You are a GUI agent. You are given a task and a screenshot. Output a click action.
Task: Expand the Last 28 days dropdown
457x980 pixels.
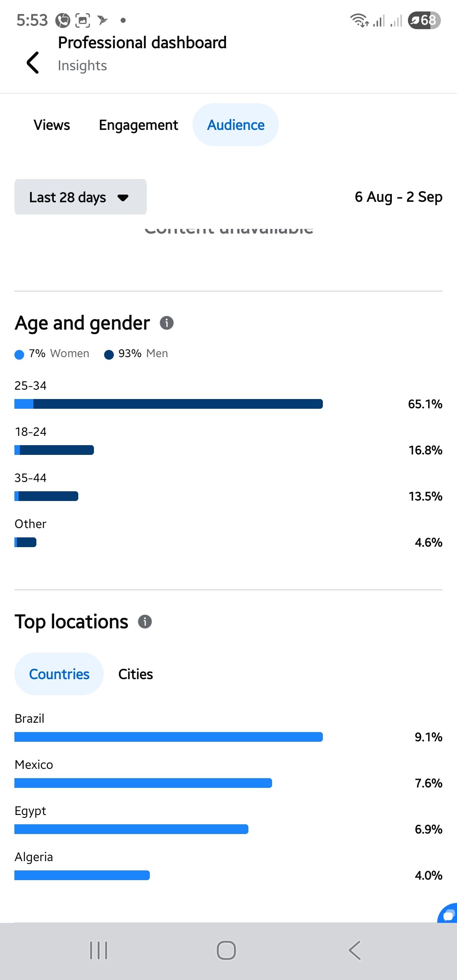80,197
